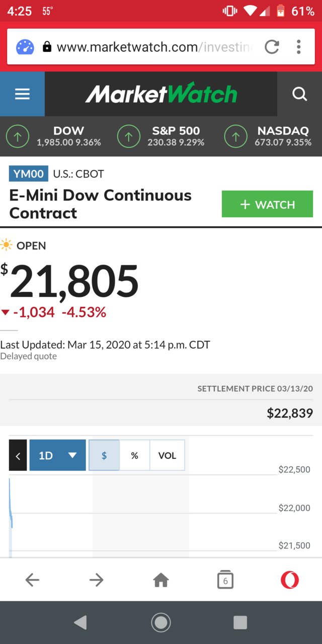Open the tabs counter showing 6
Image resolution: width=322 pixels, height=644 pixels.
click(x=225, y=580)
